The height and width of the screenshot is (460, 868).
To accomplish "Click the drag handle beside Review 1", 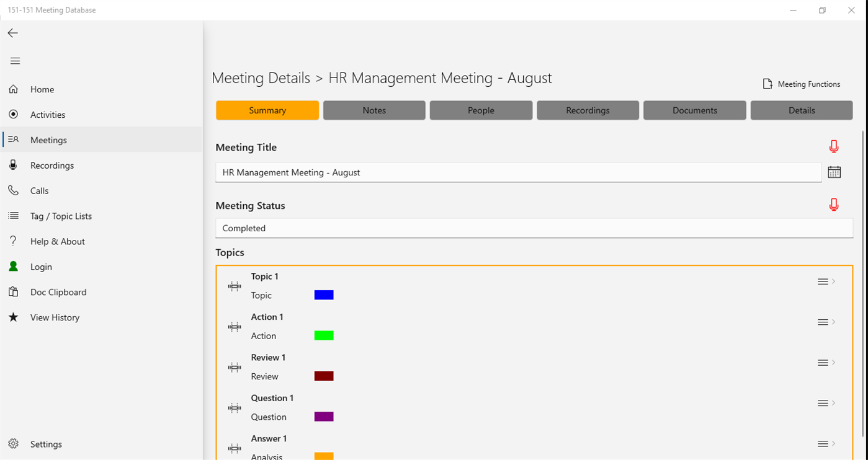I will point(234,367).
